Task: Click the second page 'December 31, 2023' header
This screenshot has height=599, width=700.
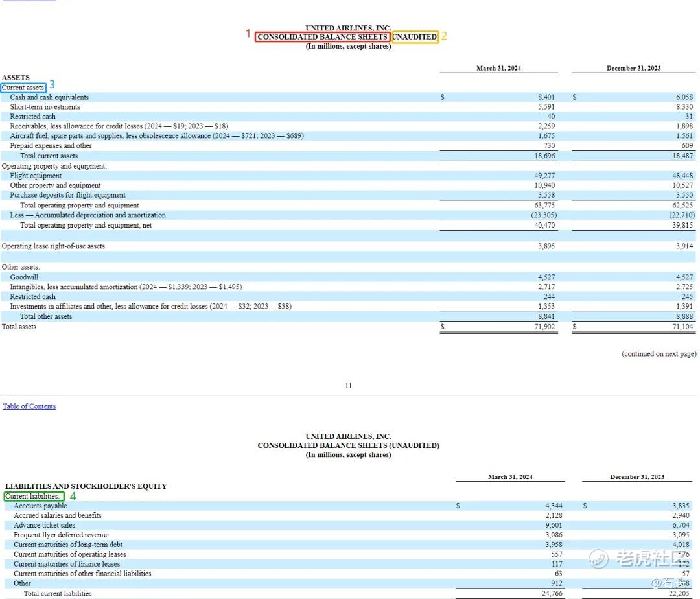Action: [x=637, y=477]
